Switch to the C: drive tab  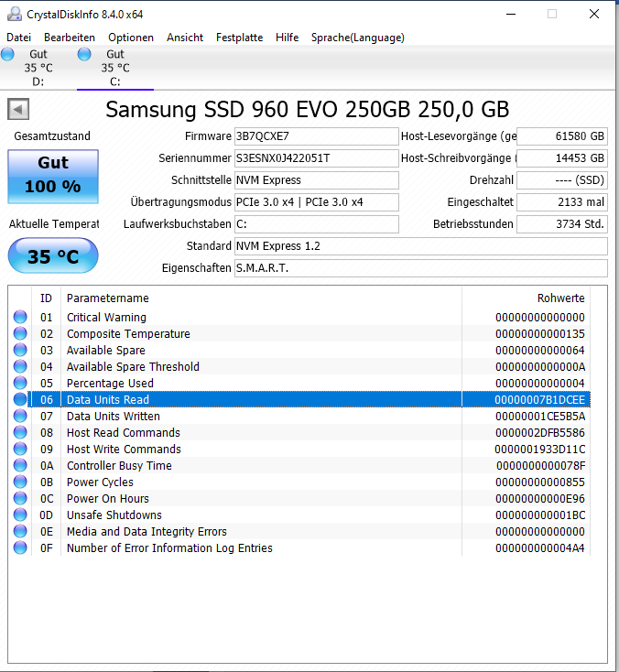point(115,68)
